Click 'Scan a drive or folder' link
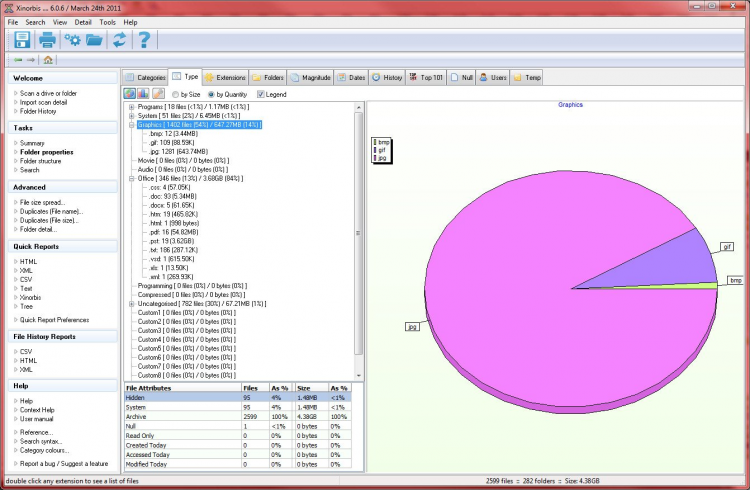Screen dimensions: 750x490 (x=48, y=93)
